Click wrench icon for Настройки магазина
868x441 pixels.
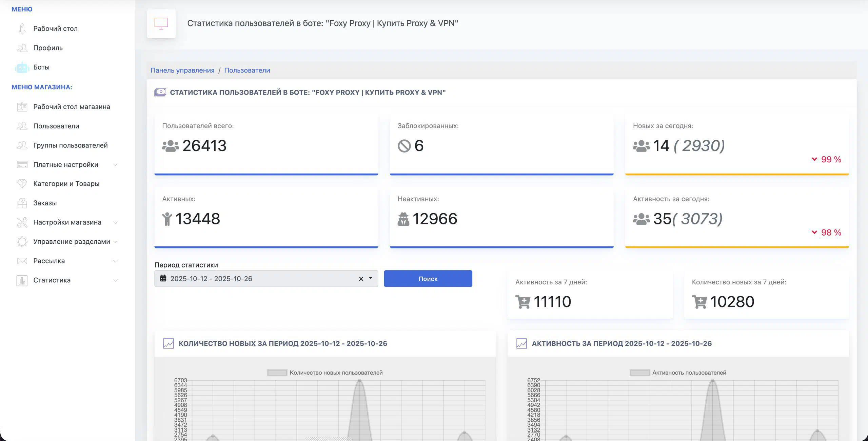[22, 222]
